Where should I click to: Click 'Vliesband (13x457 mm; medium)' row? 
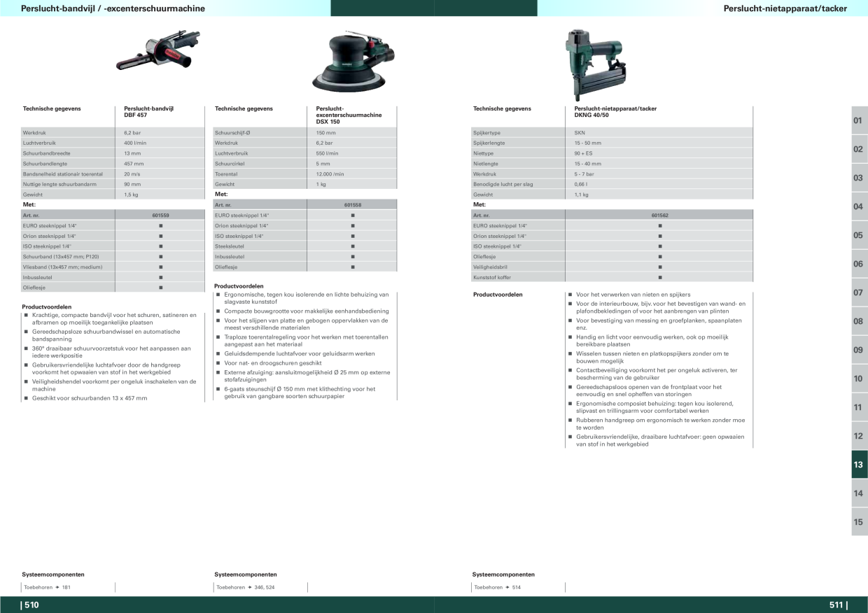click(113, 267)
